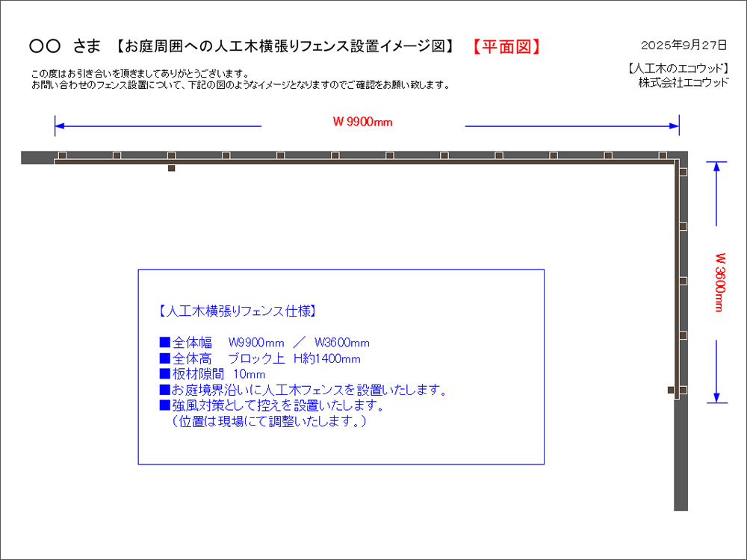The height and width of the screenshot is (560, 747).
Task: Click the dark support post below the top fence
Action: (x=171, y=169)
